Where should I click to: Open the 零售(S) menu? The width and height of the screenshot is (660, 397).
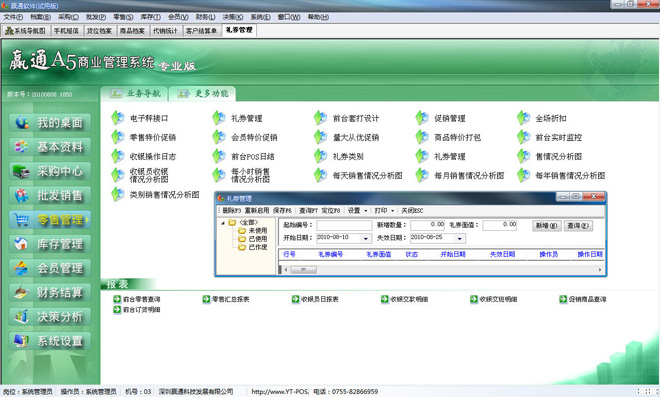pyautogui.click(x=123, y=17)
